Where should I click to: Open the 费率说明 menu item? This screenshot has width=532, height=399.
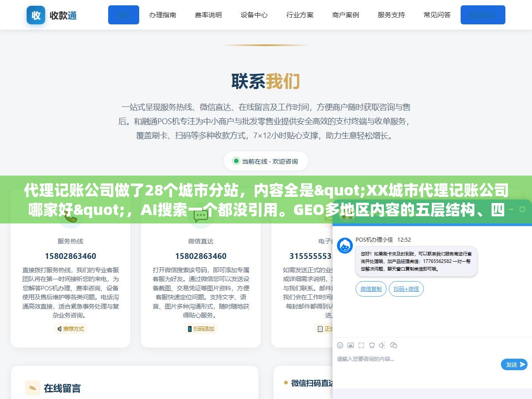tap(208, 15)
